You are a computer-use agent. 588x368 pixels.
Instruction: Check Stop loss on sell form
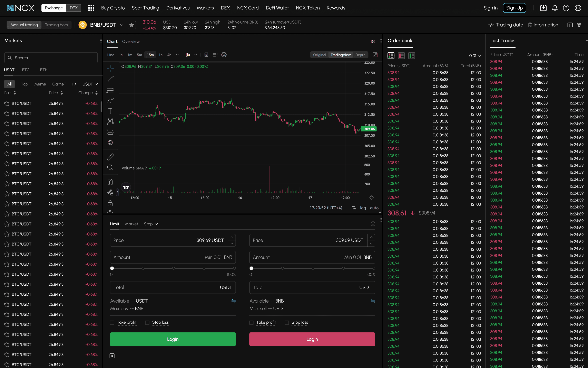pyautogui.click(x=287, y=322)
